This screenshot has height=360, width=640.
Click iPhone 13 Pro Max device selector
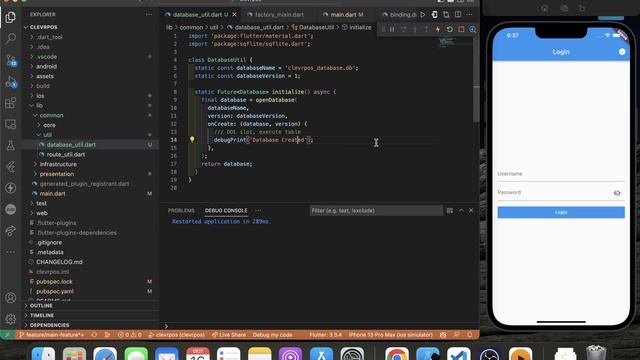point(390,335)
